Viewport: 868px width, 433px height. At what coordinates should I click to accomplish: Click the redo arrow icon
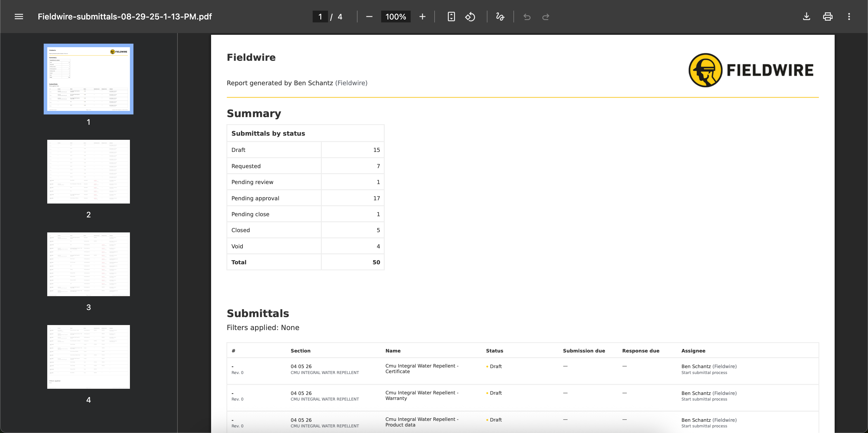coord(546,17)
